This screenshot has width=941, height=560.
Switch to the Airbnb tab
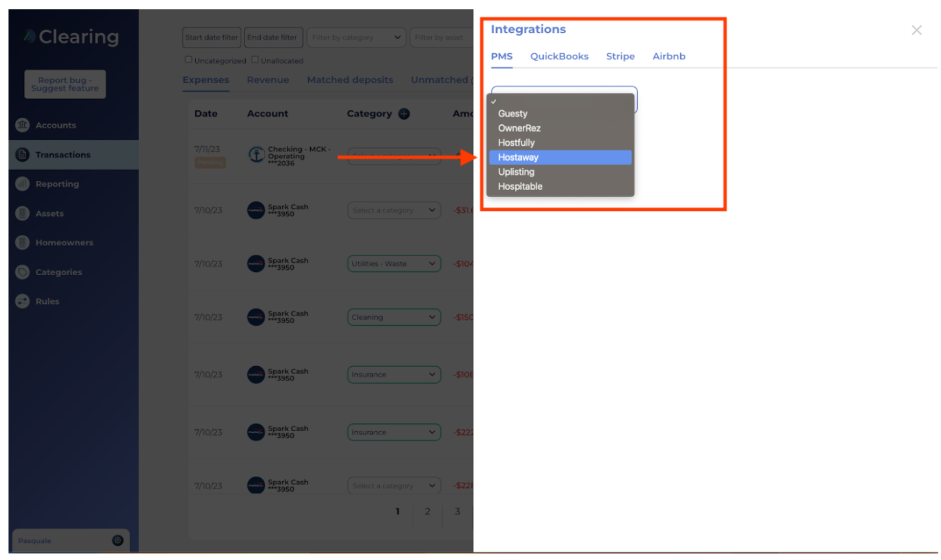pos(669,57)
